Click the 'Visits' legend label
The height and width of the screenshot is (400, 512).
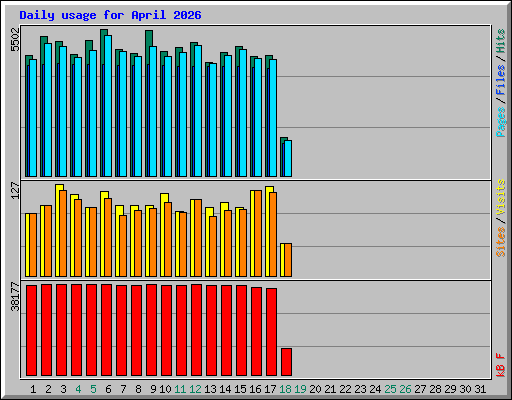coord(501,198)
